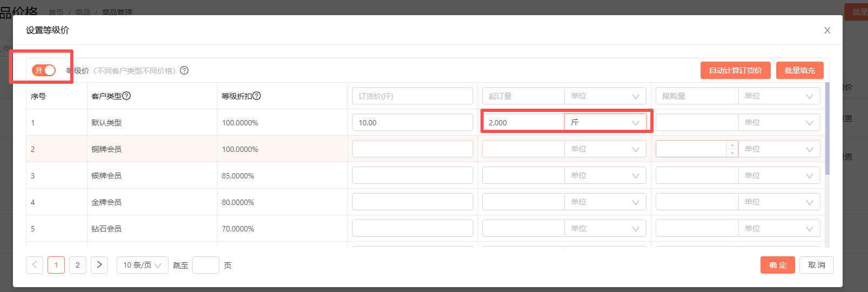This screenshot has height=292, width=868.
Task: Click 钻石会员 限购量 input field
Action: tap(697, 228)
